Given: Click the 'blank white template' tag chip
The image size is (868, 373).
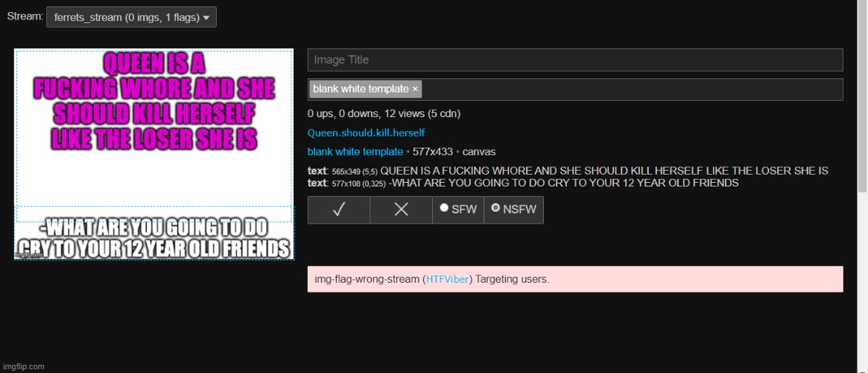Looking at the screenshot, I should tap(361, 90).
